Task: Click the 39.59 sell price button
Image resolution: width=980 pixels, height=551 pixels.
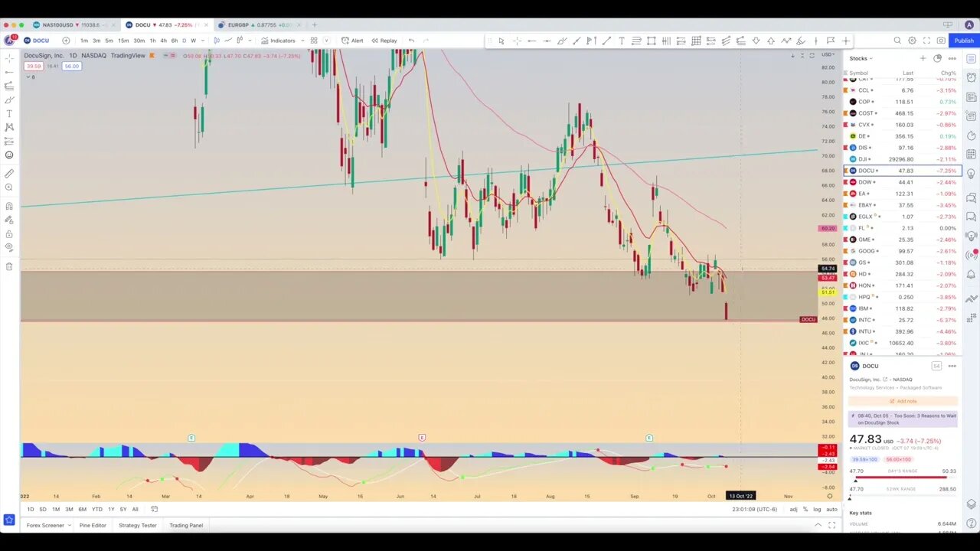Action: 35,67
